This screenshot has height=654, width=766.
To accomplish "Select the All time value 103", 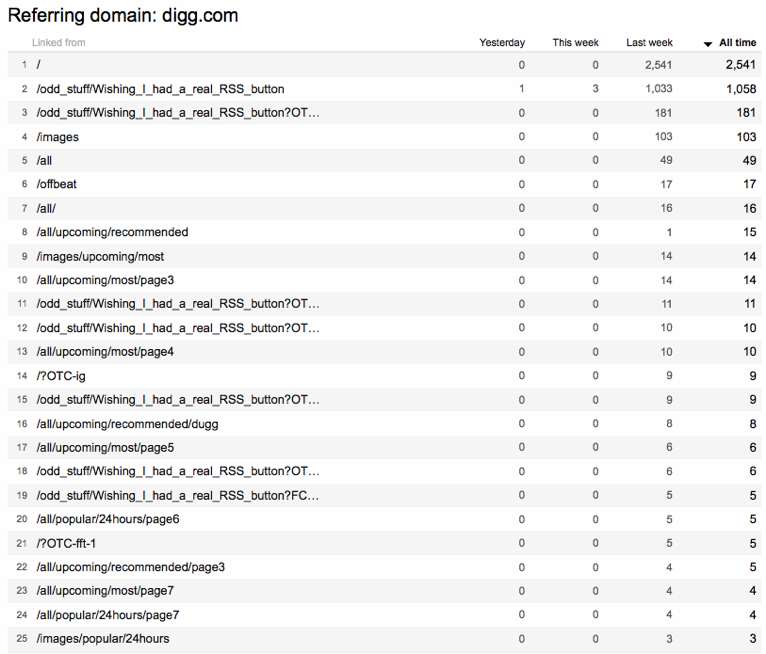I will (746, 137).
